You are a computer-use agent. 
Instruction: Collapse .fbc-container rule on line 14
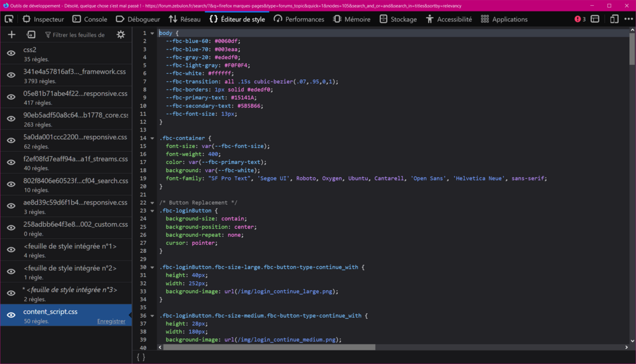pos(153,138)
